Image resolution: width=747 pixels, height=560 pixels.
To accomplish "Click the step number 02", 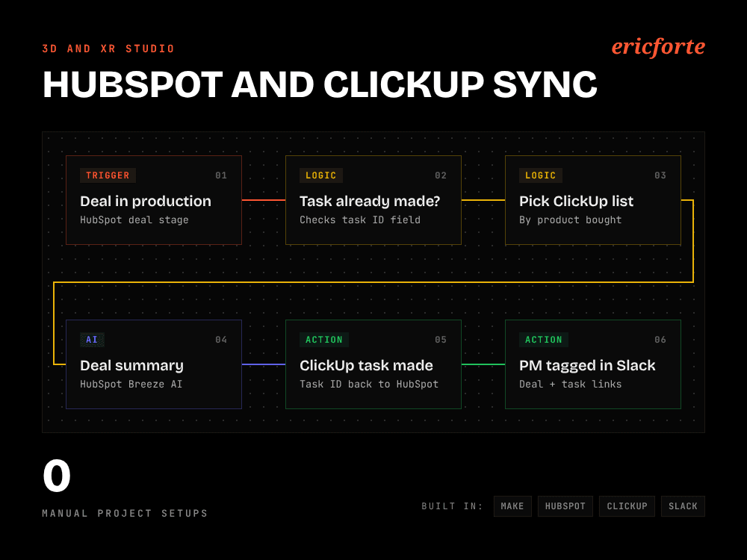I will pyautogui.click(x=441, y=175).
